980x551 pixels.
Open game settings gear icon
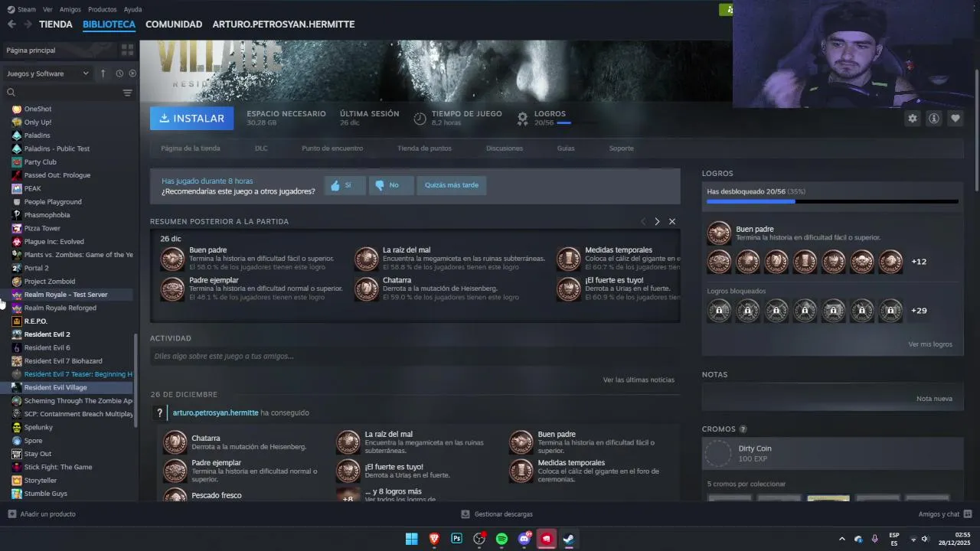coord(913,119)
